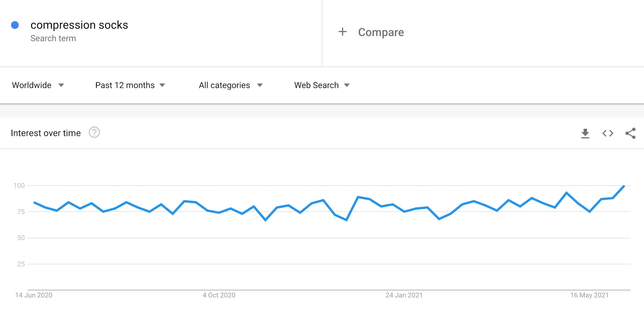Click the chart peak at far right

pos(624,186)
